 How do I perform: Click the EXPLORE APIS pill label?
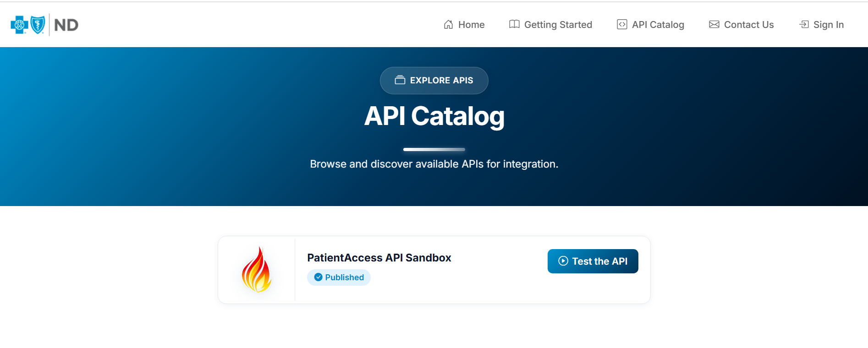pyautogui.click(x=441, y=81)
